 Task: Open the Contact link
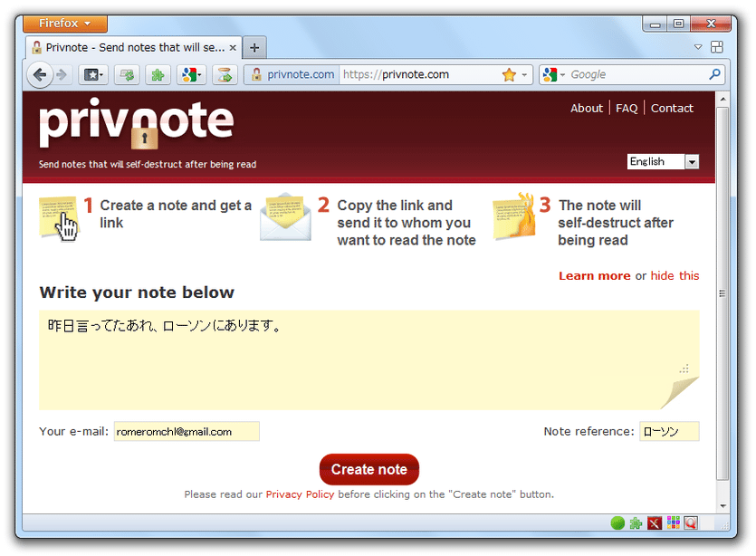[x=672, y=108]
